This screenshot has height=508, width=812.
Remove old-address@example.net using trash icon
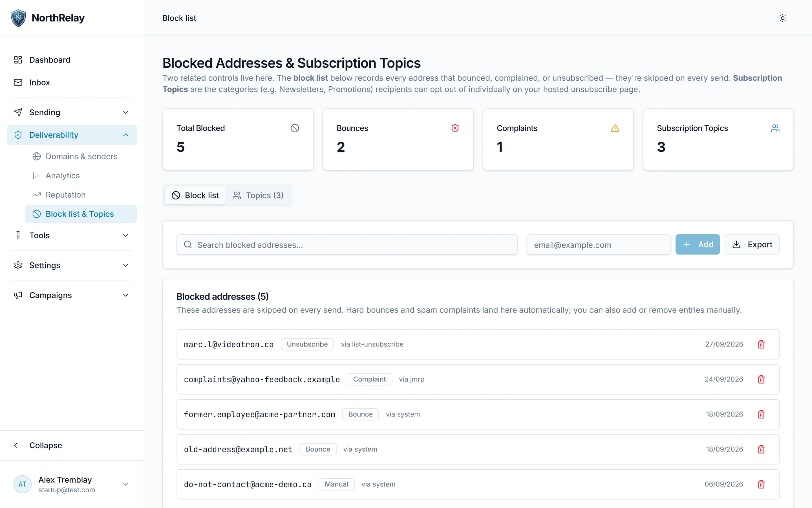click(x=761, y=449)
